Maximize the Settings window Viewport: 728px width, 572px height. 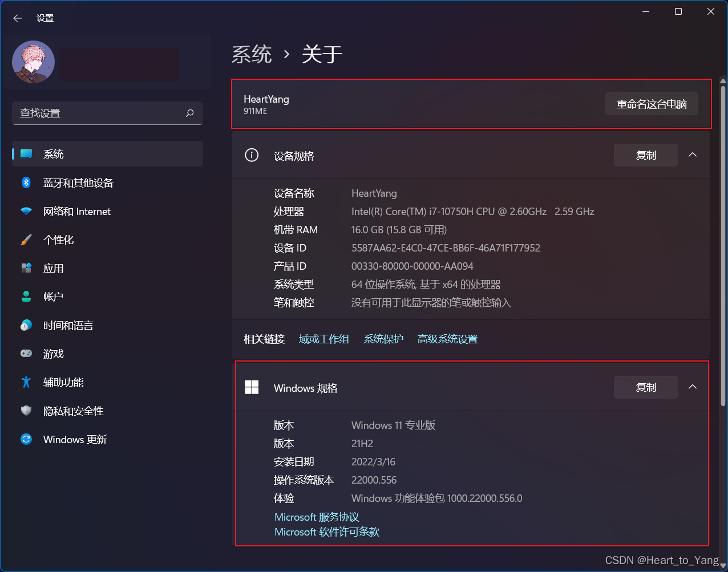(x=678, y=11)
